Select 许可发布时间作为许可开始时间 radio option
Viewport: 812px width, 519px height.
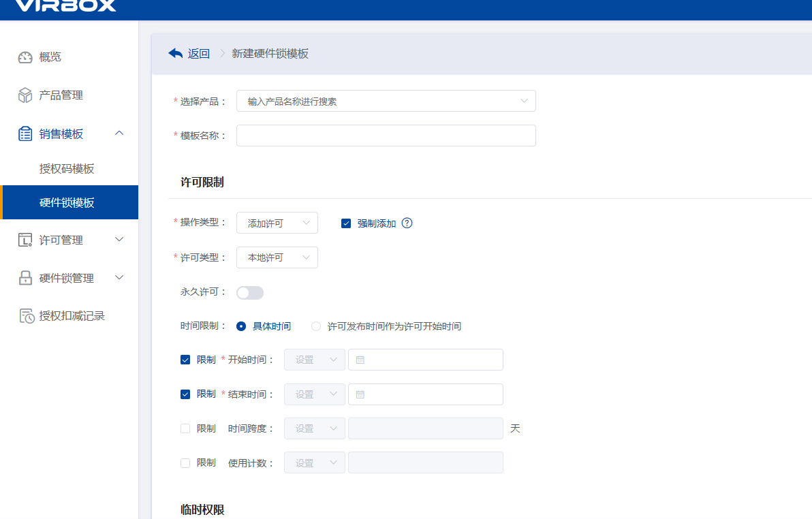316,326
